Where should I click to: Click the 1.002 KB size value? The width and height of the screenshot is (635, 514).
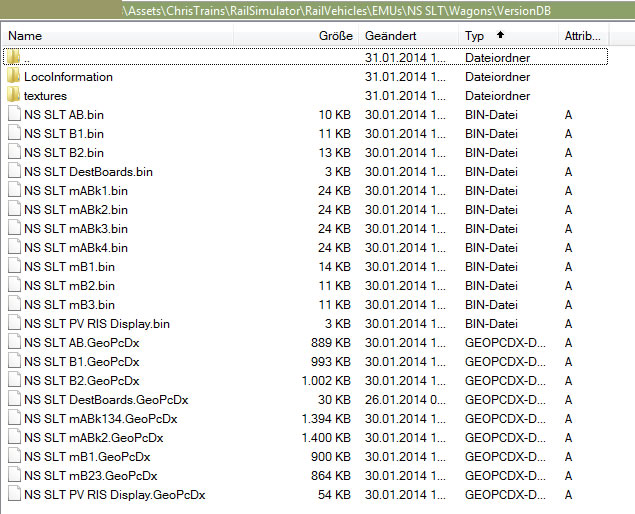(326, 381)
